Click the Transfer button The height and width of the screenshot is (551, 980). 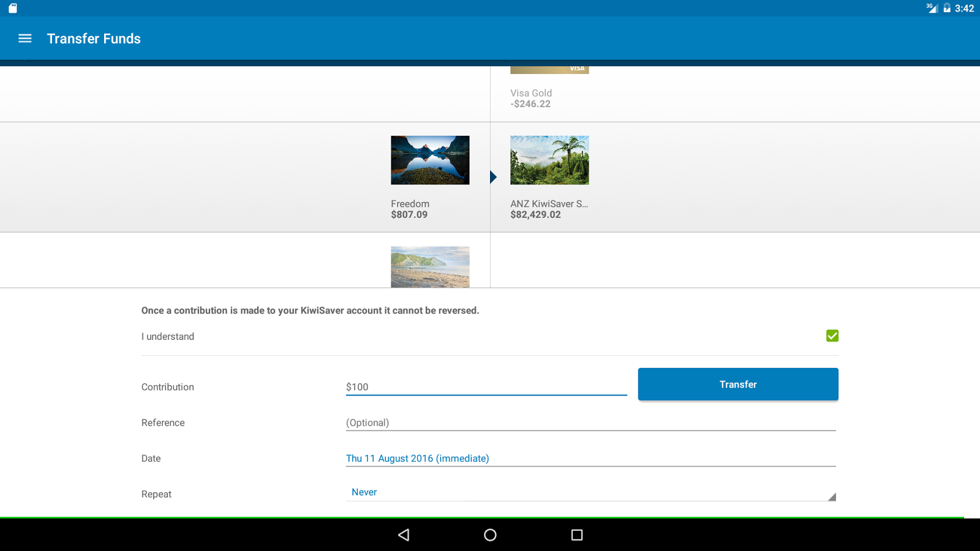[x=738, y=384]
